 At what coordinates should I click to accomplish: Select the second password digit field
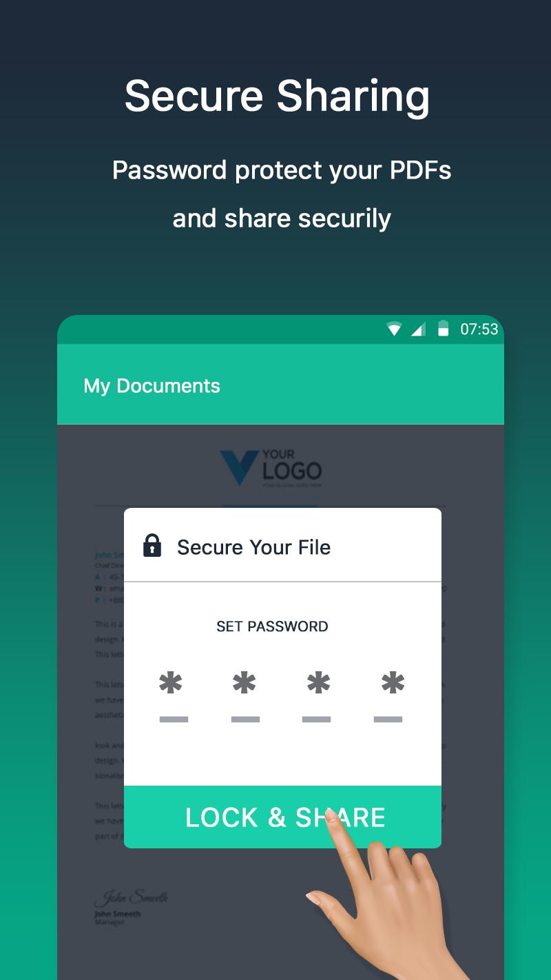pyautogui.click(x=245, y=697)
